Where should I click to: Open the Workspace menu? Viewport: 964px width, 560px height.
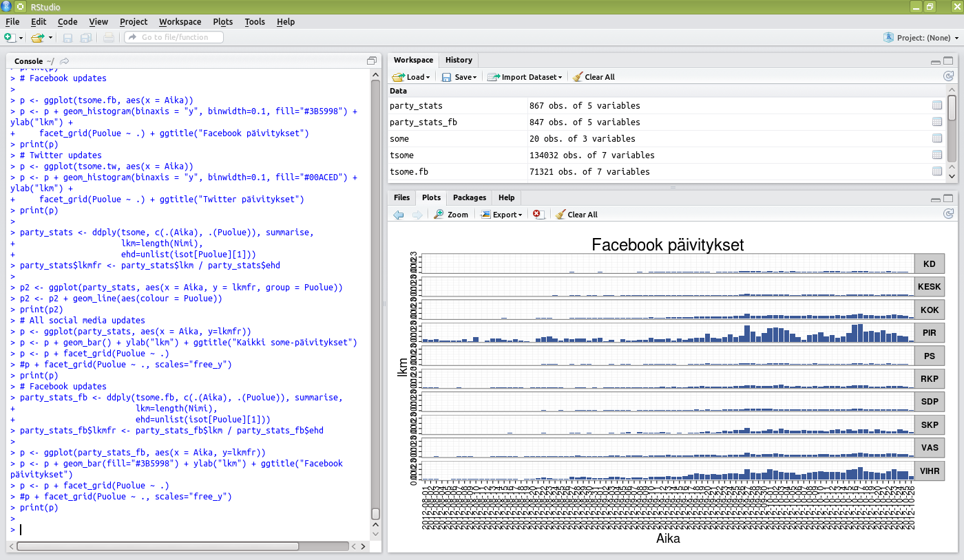click(x=180, y=21)
